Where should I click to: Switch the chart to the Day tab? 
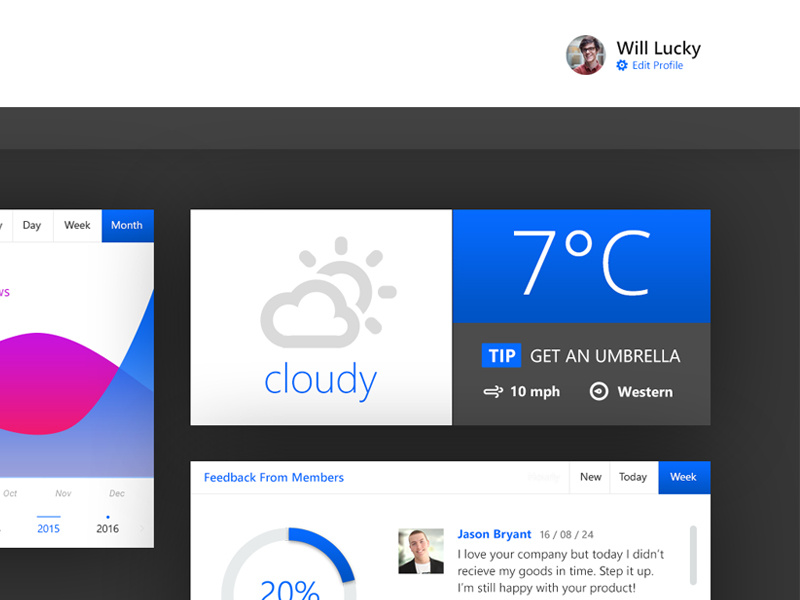(32, 226)
